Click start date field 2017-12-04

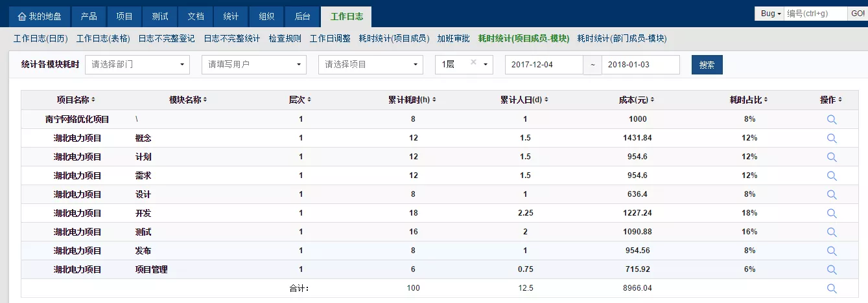544,65
